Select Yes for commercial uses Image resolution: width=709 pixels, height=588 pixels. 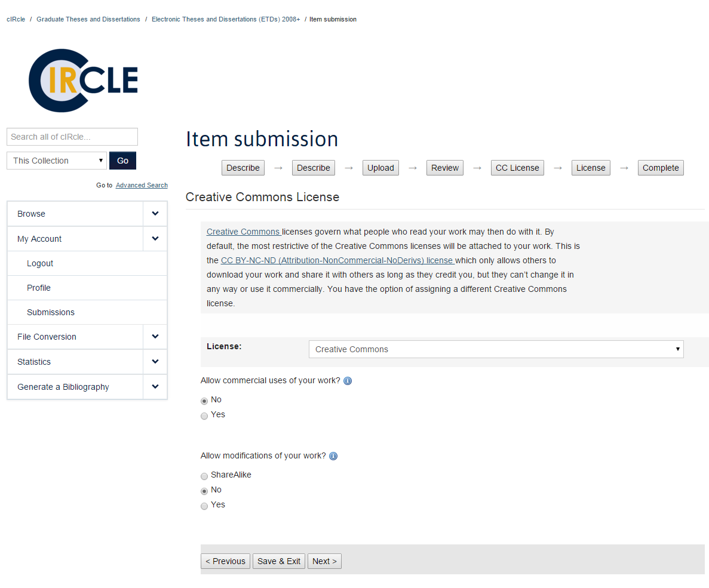click(204, 415)
